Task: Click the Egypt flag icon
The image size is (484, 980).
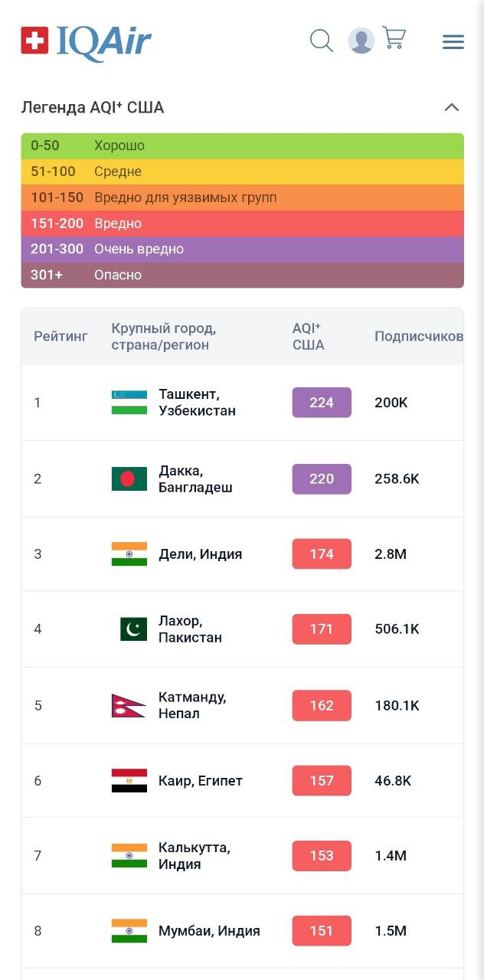Action: point(129,781)
